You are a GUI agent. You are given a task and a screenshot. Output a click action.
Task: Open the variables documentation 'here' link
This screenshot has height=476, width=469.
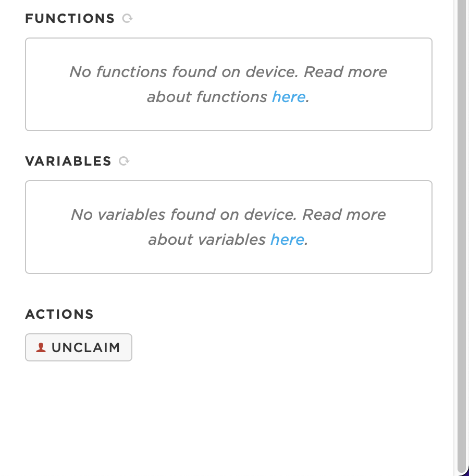287,240
